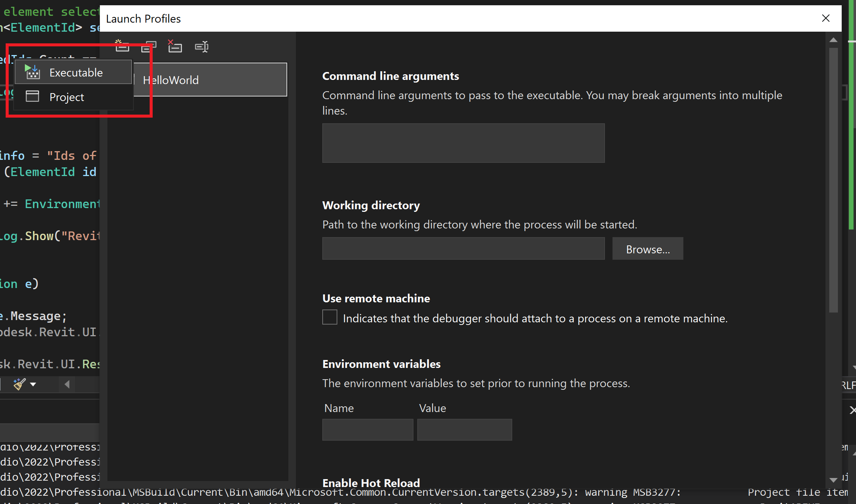Enable the Use remote machine checkbox
856x504 pixels.
coord(330,317)
